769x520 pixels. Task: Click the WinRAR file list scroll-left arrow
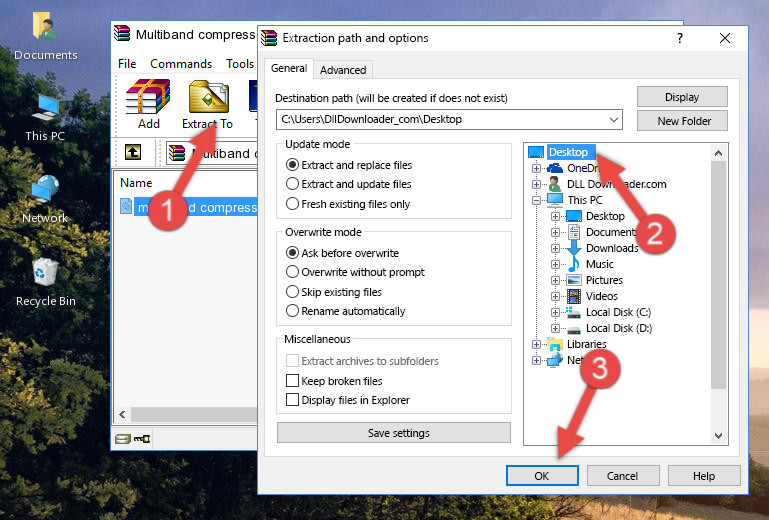(123, 415)
